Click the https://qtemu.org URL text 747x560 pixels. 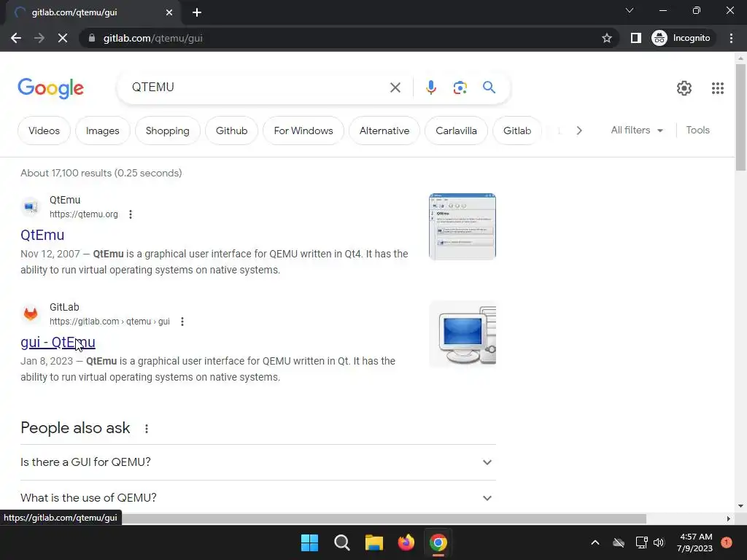point(84,214)
